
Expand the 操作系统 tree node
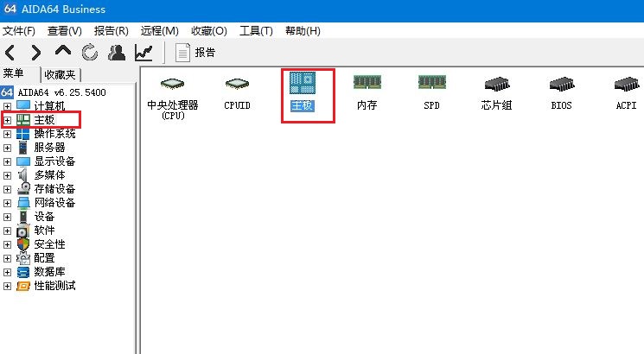coord(7,134)
